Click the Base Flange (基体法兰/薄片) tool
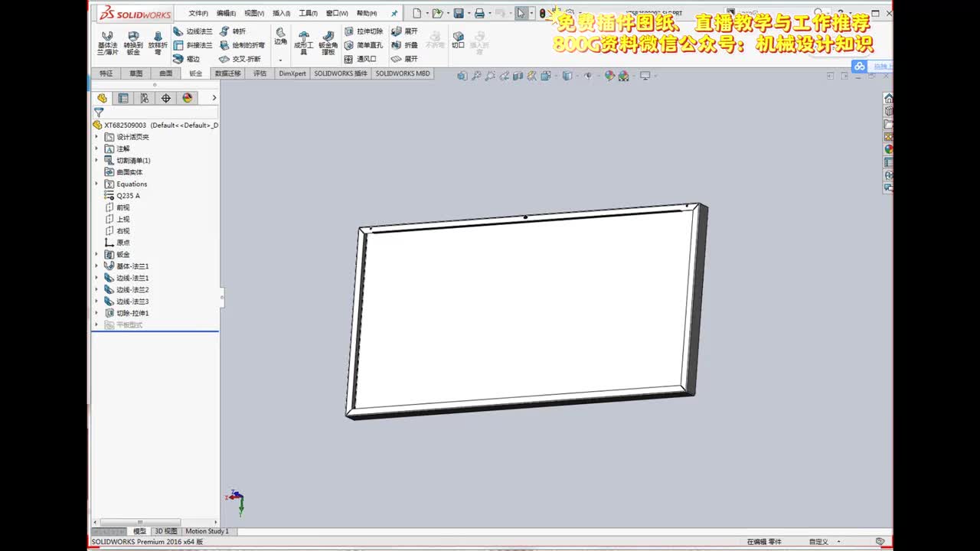Viewport: 980px width, 551px height. pyautogui.click(x=107, y=43)
